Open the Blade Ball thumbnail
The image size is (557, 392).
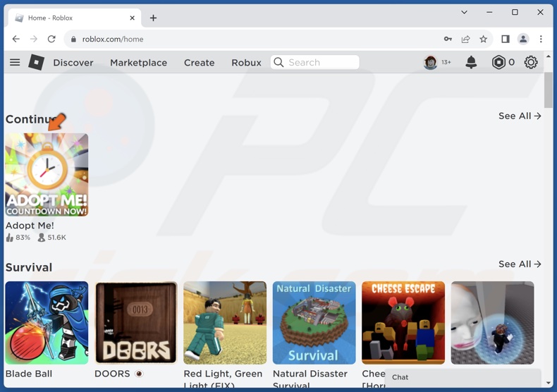point(47,323)
